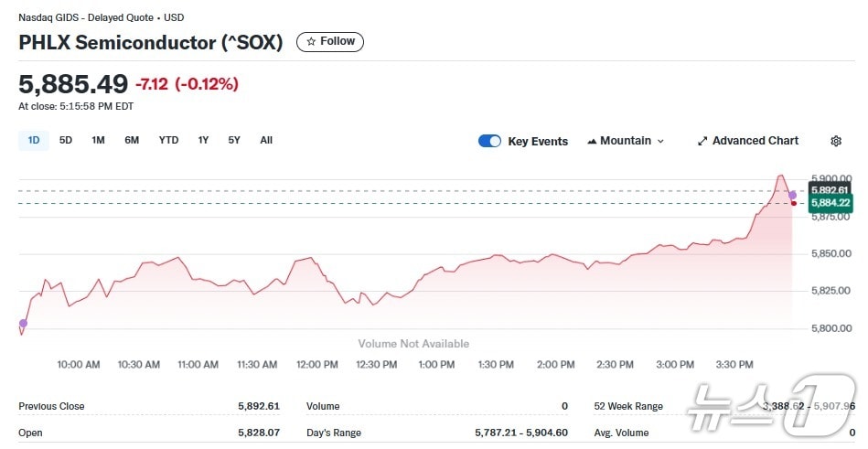Select the 1M time range
868x449 pixels.
[x=98, y=140]
